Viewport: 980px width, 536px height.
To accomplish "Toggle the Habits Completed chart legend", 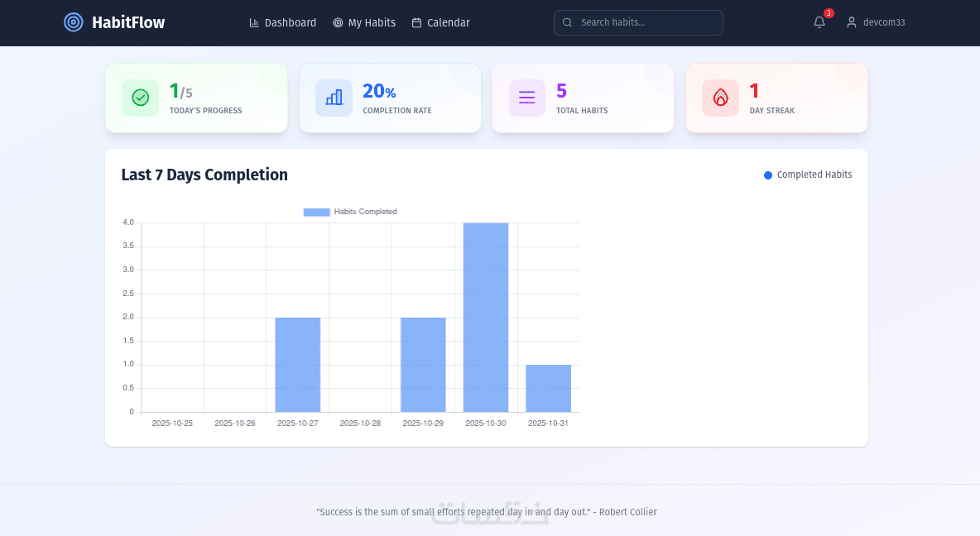I will pos(350,212).
